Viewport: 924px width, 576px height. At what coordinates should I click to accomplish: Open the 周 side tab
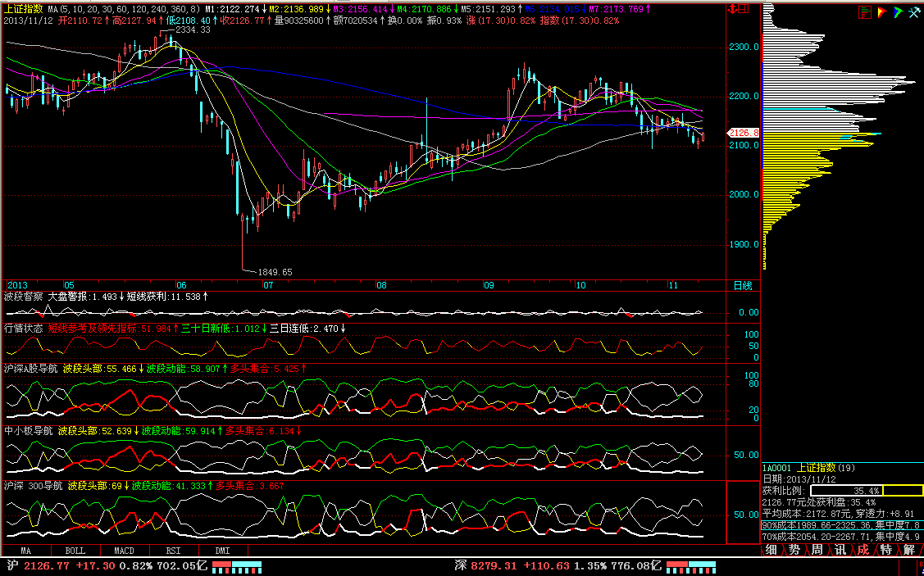coord(817,550)
